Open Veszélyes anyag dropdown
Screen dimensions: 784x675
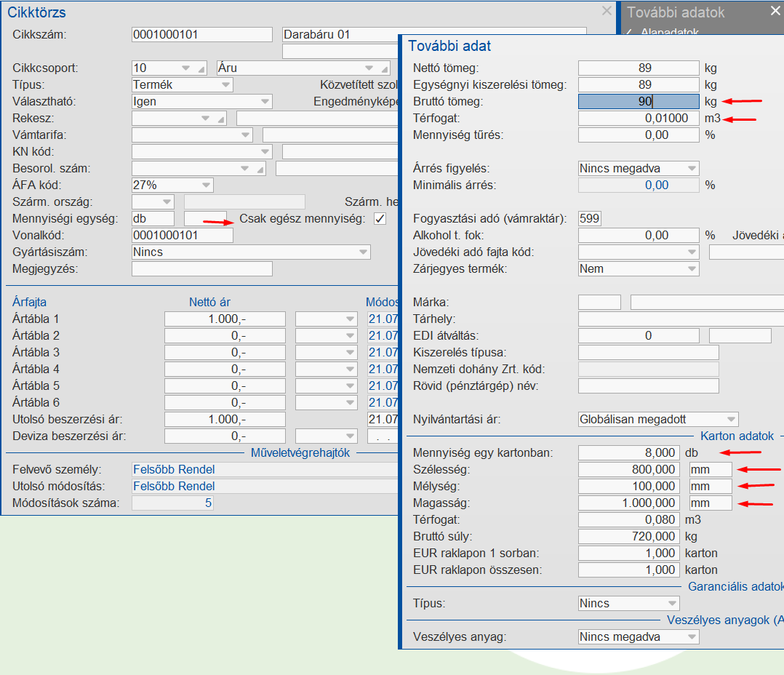[x=691, y=637]
